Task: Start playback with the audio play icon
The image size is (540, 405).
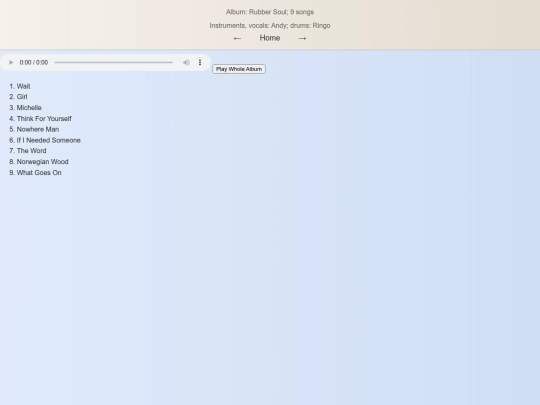Action: 11,62
